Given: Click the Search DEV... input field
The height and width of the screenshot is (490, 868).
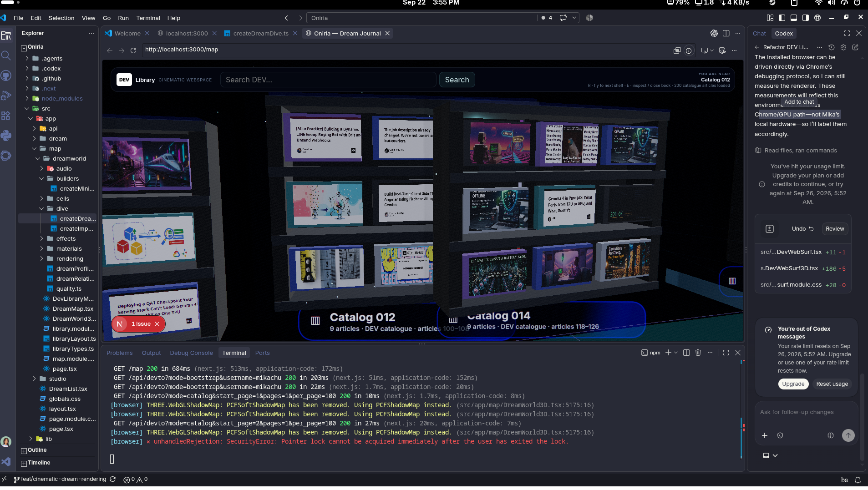Looking at the screenshot, I should (328, 80).
